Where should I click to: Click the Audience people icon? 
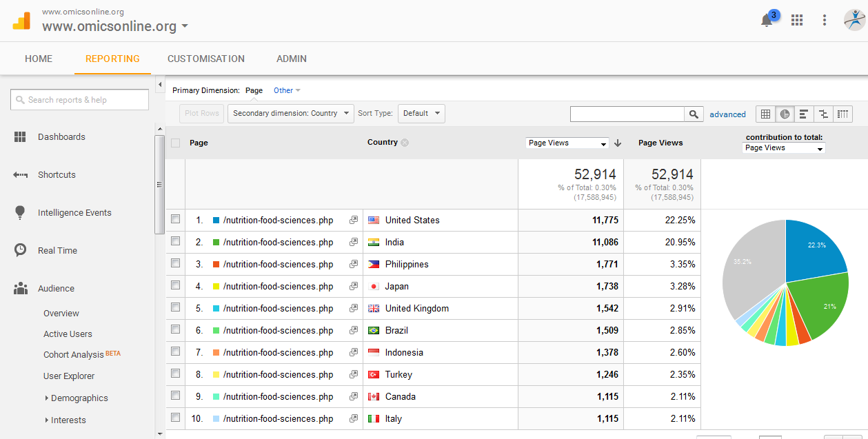tap(20, 289)
